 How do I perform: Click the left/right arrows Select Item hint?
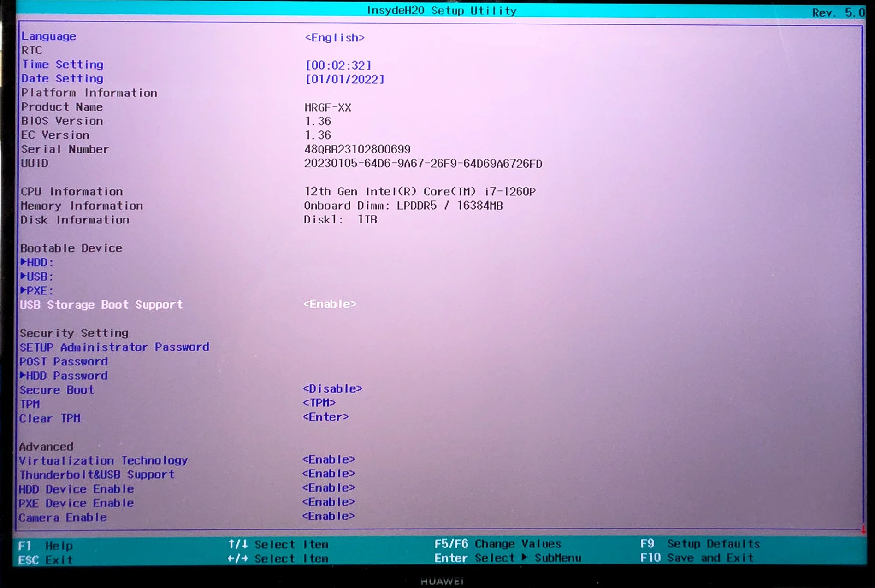(x=278, y=559)
